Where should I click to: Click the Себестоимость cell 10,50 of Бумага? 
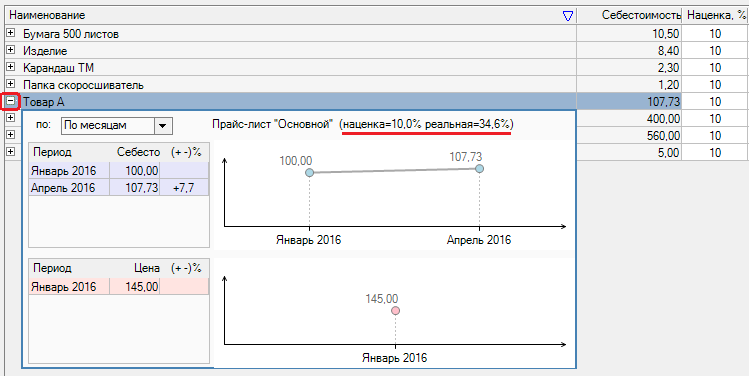629,33
